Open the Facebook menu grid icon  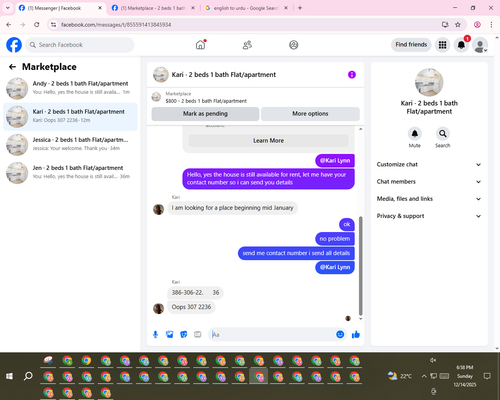click(442, 45)
